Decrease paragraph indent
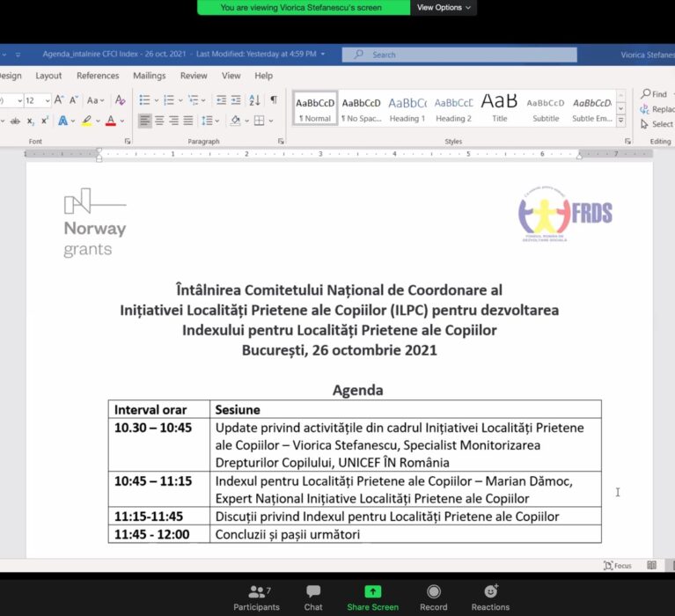The width and height of the screenshot is (675, 616). coord(221,100)
